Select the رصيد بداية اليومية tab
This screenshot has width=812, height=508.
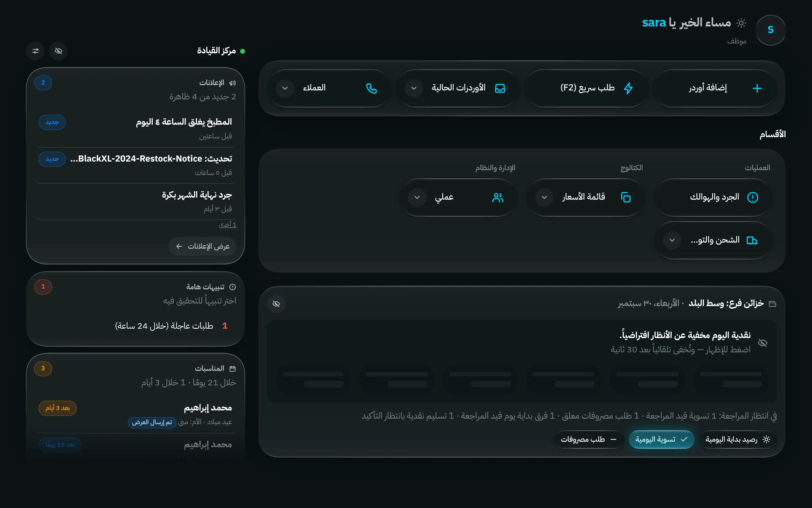(x=738, y=439)
